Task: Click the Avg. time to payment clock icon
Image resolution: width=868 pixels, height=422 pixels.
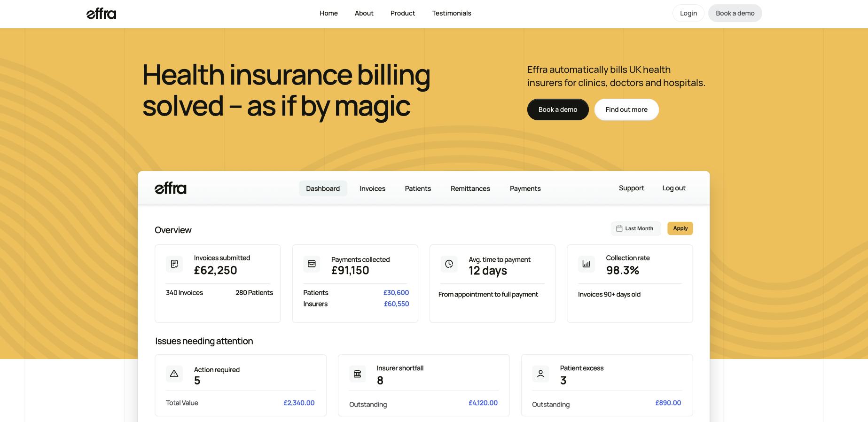Action: (449, 264)
